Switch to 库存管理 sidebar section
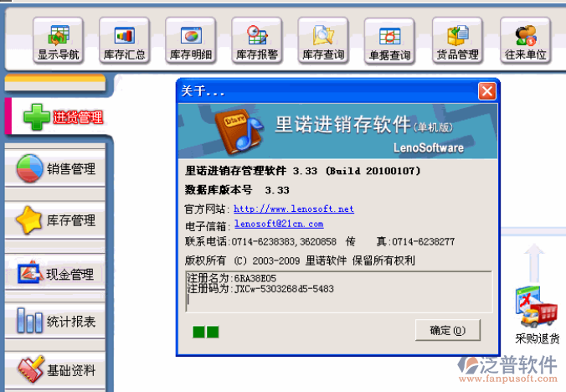 coord(55,220)
